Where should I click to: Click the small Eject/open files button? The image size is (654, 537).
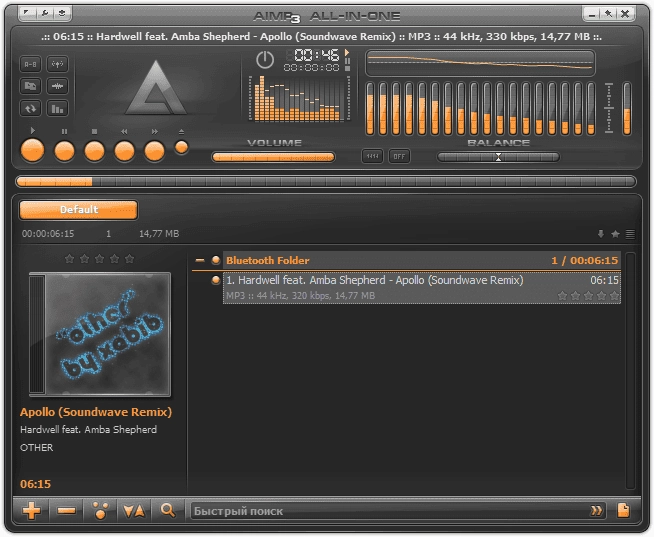click(181, 147)
